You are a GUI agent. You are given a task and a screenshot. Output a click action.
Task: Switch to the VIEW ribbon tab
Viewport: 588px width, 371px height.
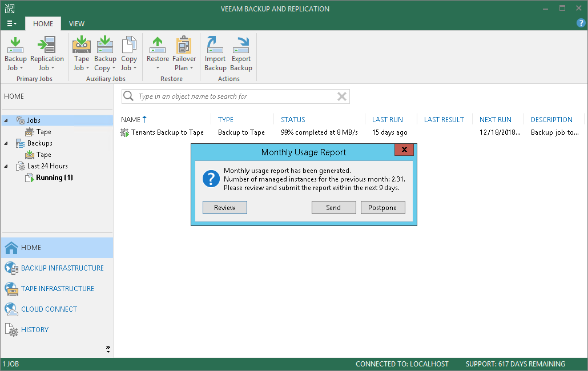tap(76, 23)
